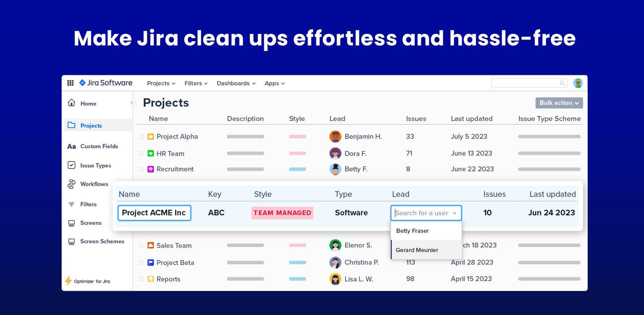The image size is (644, 315).
Task: Open Custom Fields in the sidebar
Action: click(x=99, y=146)
